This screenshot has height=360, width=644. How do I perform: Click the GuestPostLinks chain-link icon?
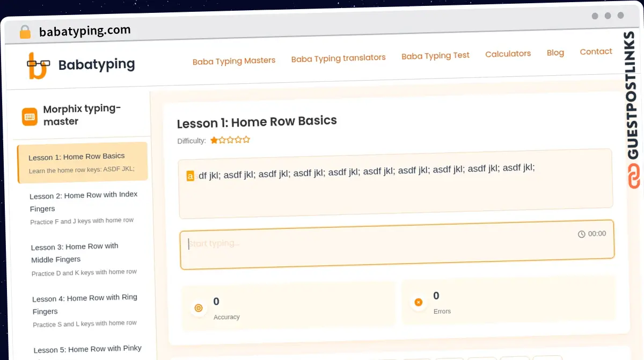coord(634,176)
